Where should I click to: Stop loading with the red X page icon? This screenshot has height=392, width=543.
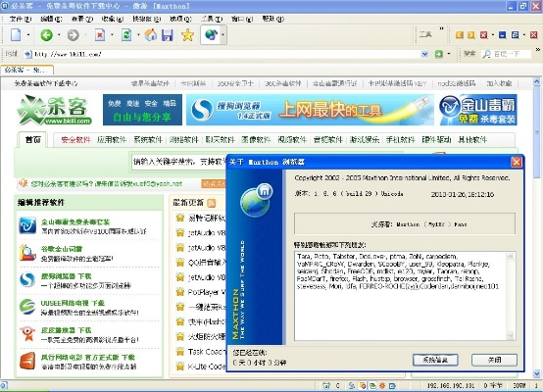pos(100,35)
